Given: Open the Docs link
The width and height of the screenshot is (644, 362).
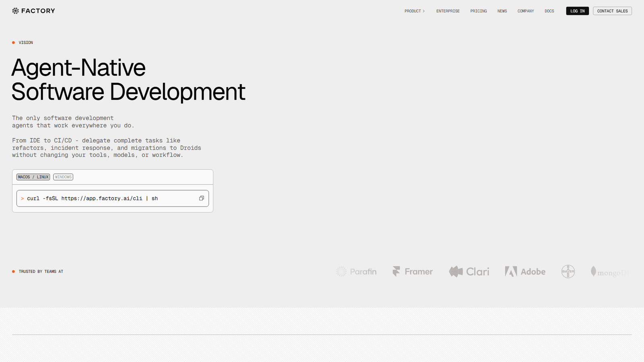Looking at the screenshot, I should [x=549, y=11].
